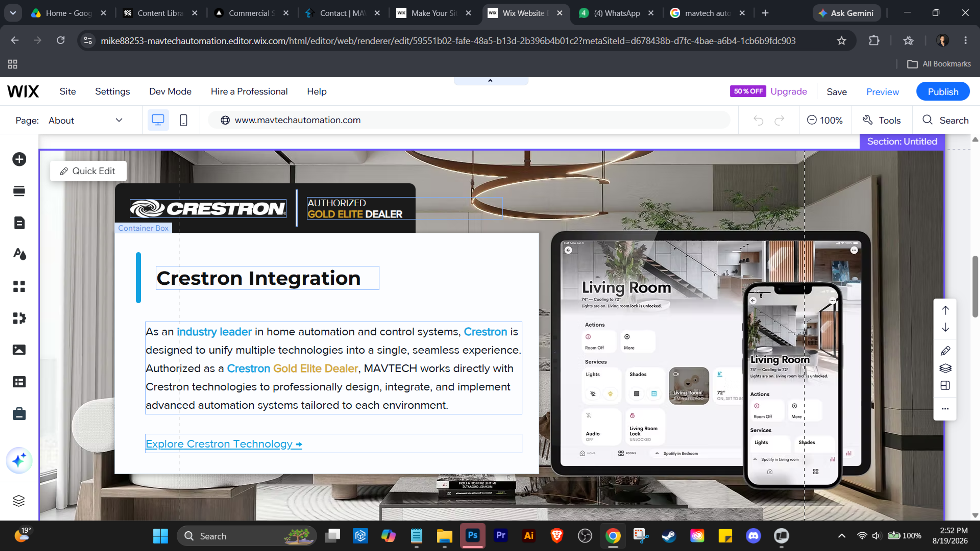The height and width of the screenshot is (551, 980).
Task: Open the Media sidebar icon
Action: point(19,350)
